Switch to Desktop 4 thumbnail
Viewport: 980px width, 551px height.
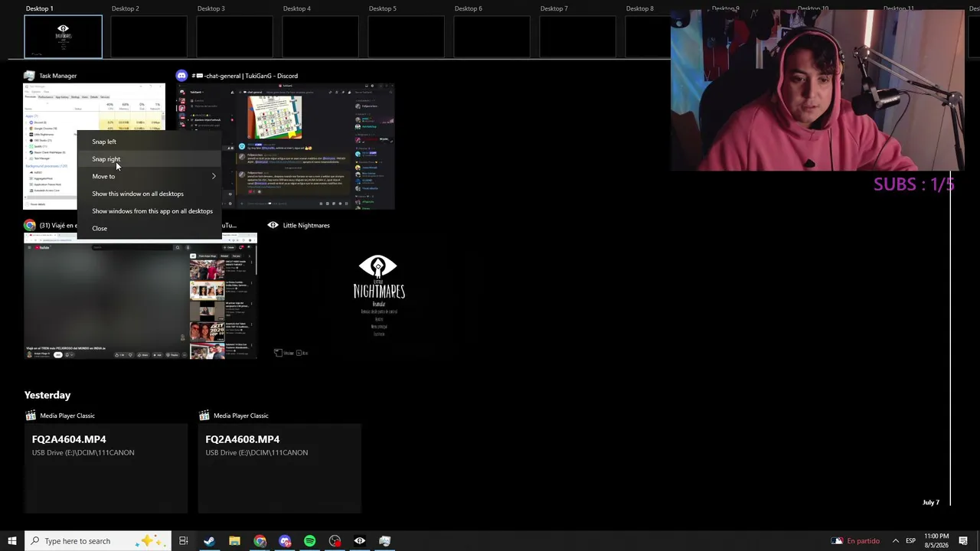pyautogui.click(x=320, y=36)
